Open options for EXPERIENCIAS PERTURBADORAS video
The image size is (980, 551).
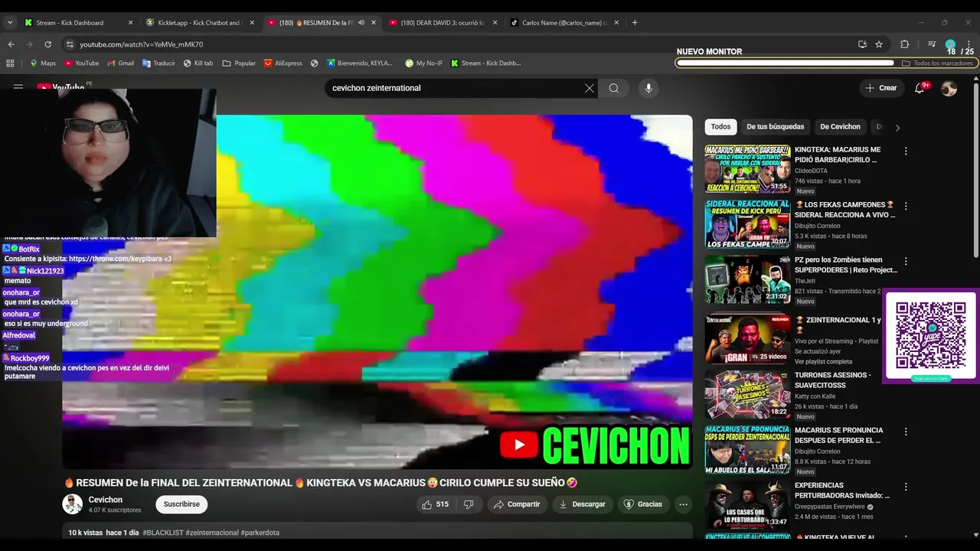[x=906, y=487]
